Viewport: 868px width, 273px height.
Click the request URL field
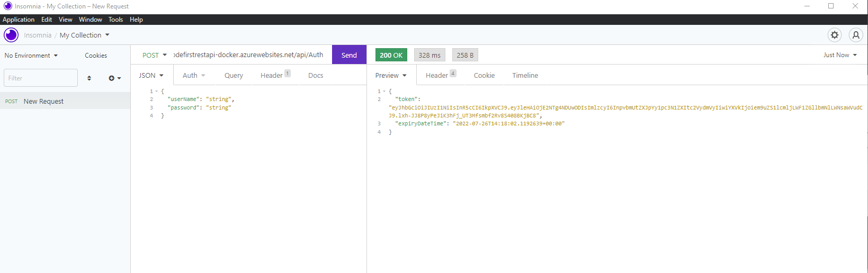click(x=248, y=54)
